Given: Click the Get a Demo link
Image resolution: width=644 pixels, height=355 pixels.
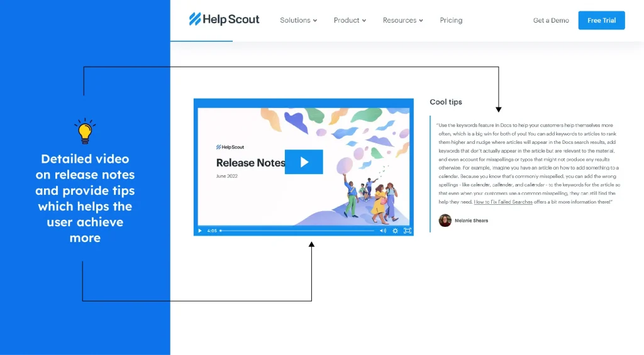Looking at the screenshot, I should coord(551,20).
